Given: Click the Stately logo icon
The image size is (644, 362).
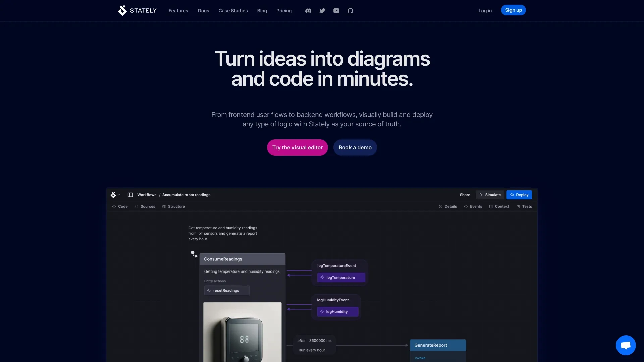Looking at the screenshot, I should click(122, 10).
